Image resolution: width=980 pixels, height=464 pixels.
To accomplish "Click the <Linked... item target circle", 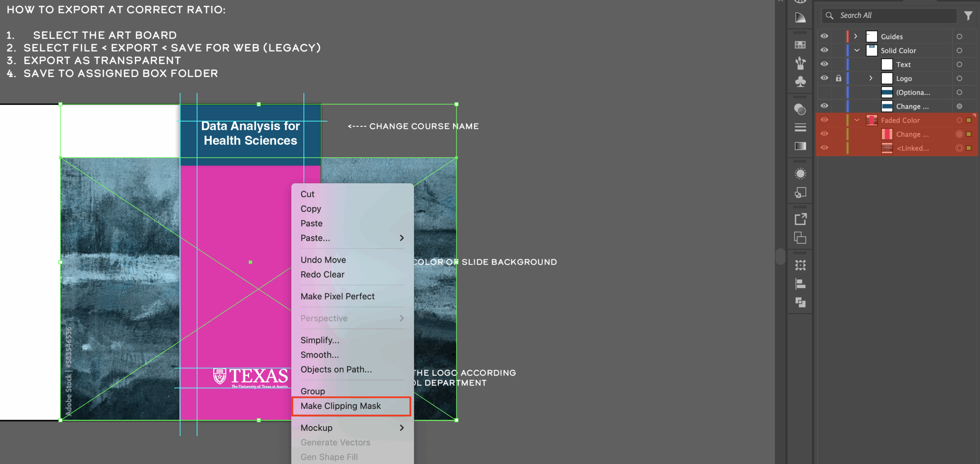I will coord(959,148).
